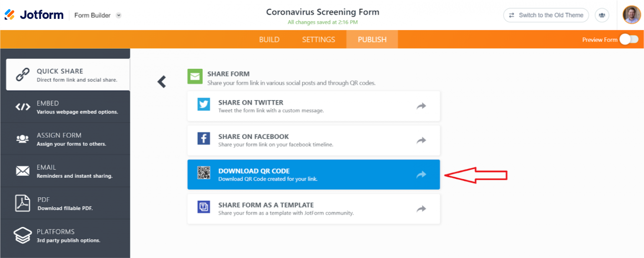Click Switch to the Old Theme button
Viewport: 644px width, 258px height.
click(x=546, y=15)
